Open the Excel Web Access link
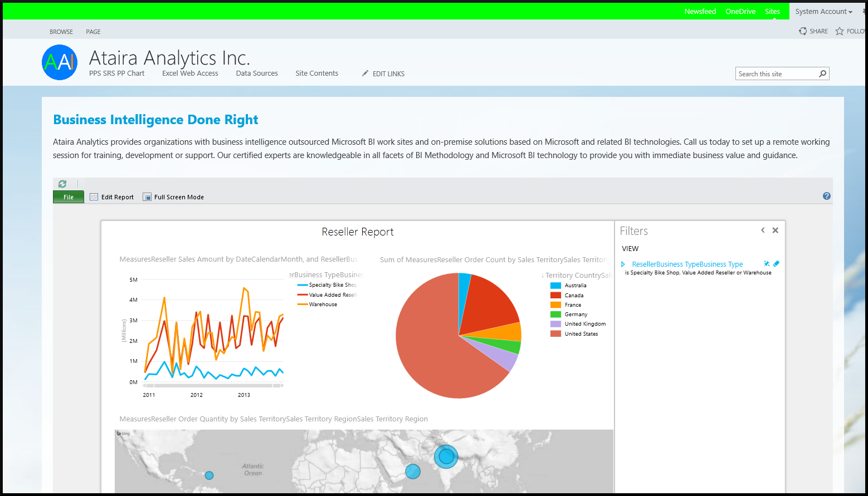The height and width of the screenshot is (496, 868). click(x=190, y=73)
